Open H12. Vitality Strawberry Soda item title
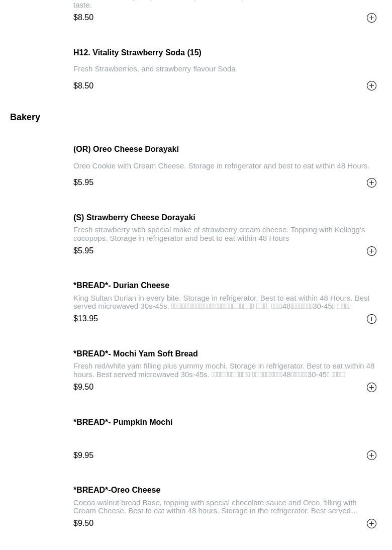Image resolution: width=392 pixels, height=550 pixels. (x=137, y=52)
